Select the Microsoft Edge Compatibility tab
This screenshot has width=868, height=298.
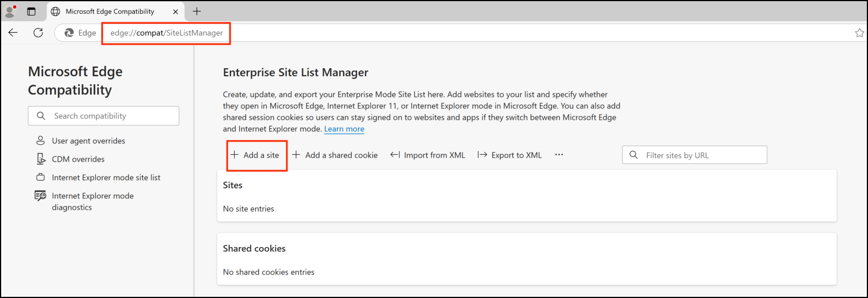(x=109, y=11)
